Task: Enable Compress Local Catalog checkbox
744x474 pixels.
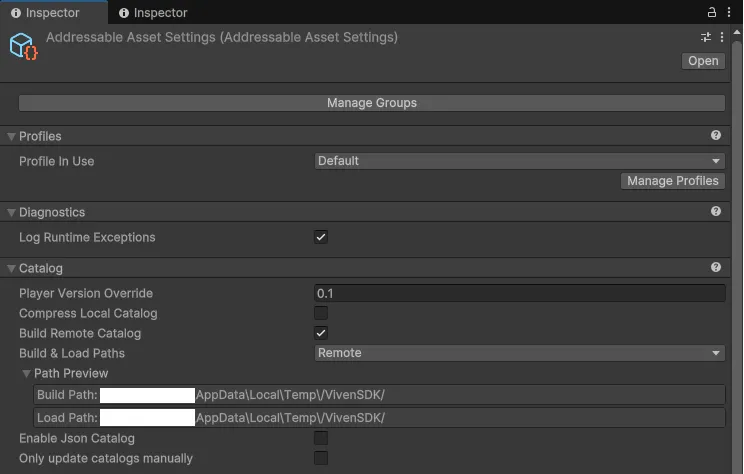Action: (321, 313)
